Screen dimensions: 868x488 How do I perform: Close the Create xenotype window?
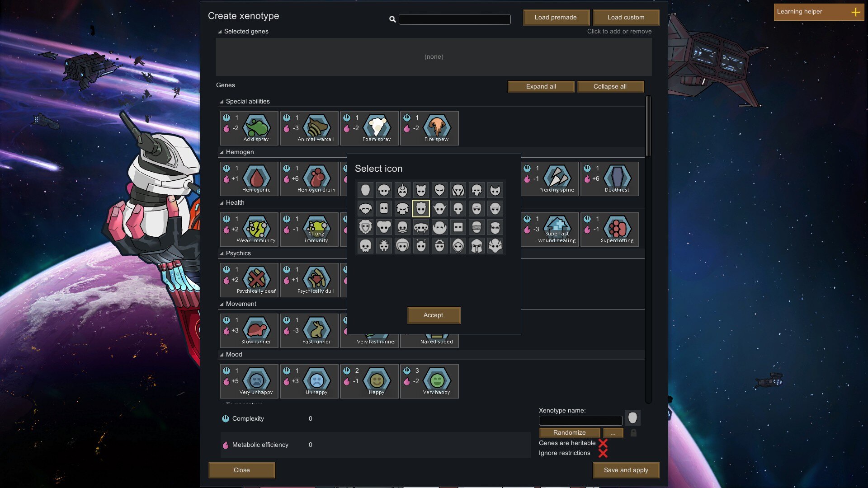[242, 470]
